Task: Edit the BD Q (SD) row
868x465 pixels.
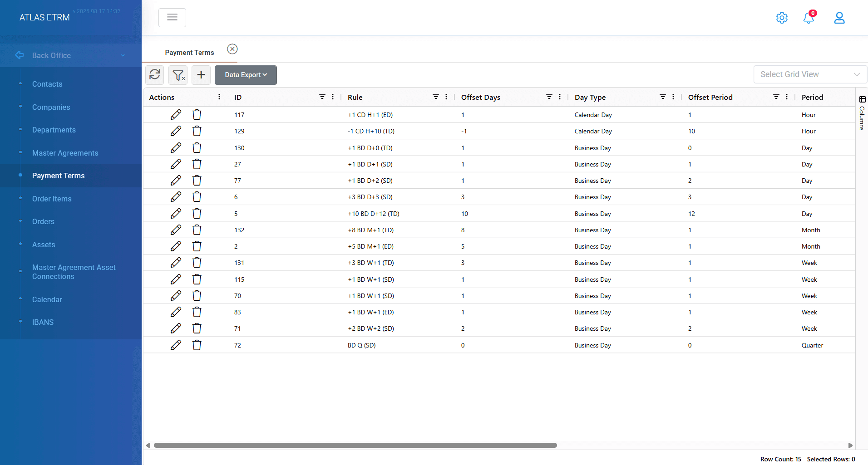Action: coord(176,345)
